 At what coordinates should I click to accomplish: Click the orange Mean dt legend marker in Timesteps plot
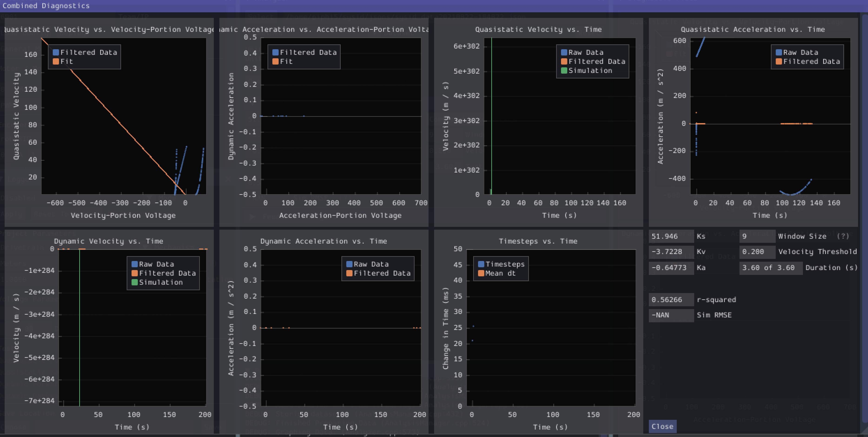click(x=482, y=273)
